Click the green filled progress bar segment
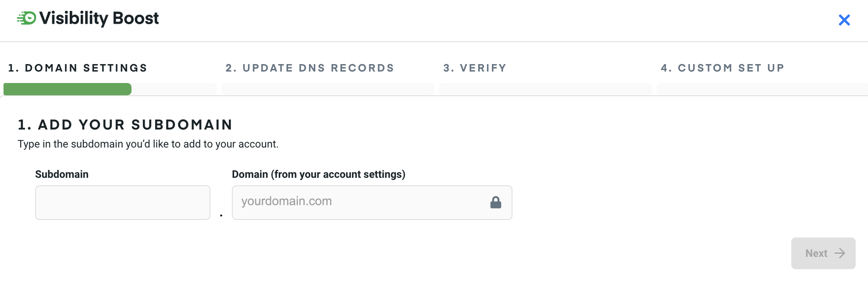 coord(68,89)
